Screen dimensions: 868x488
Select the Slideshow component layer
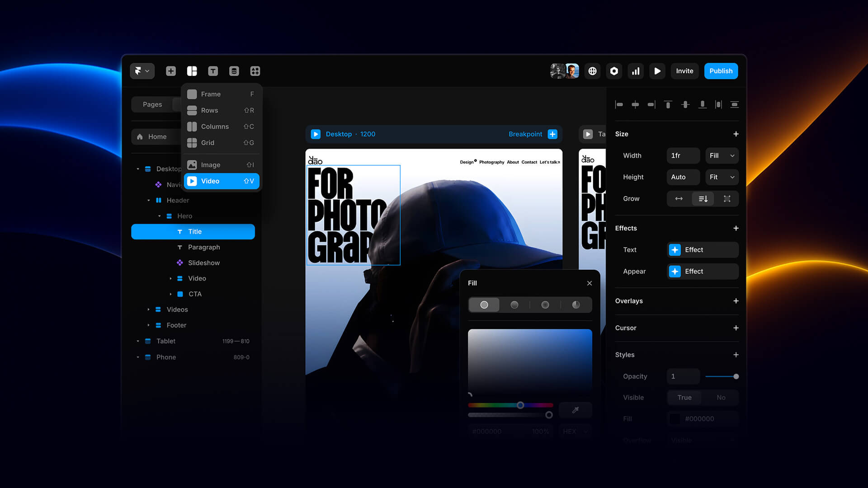(x=204, y=263)
